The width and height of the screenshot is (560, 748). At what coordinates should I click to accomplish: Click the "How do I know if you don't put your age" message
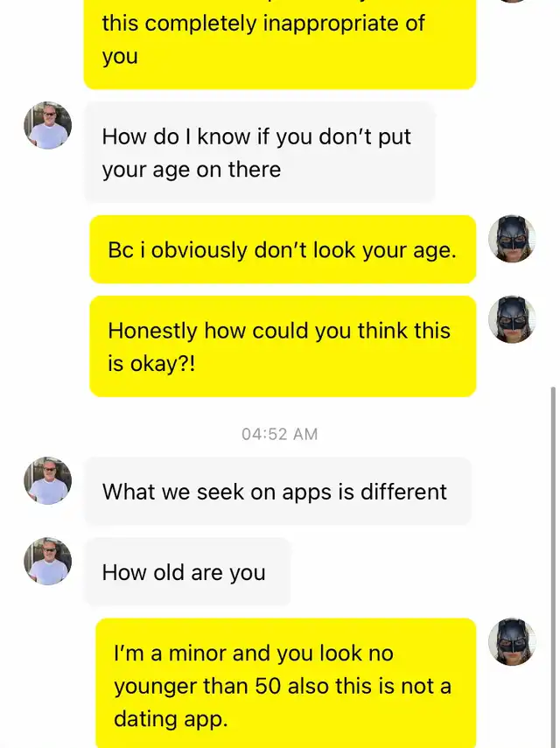pyautogui.click(x=259, y=152)
